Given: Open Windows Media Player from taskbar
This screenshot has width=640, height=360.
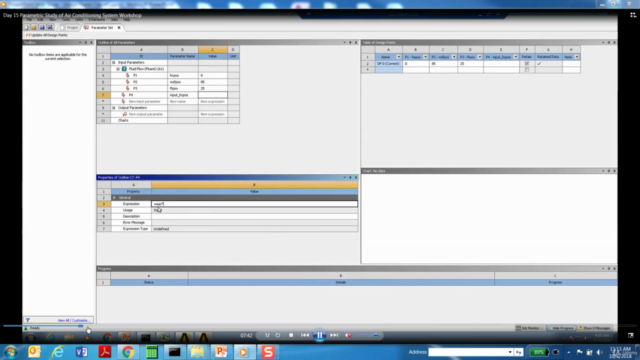Looking at the screenshot, I should 244,352.
